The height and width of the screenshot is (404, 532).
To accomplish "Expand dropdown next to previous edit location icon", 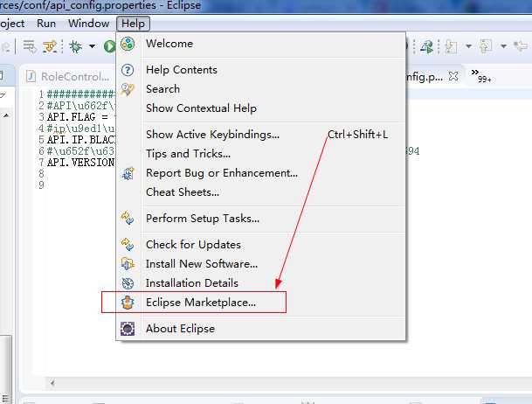I will 468,46.
